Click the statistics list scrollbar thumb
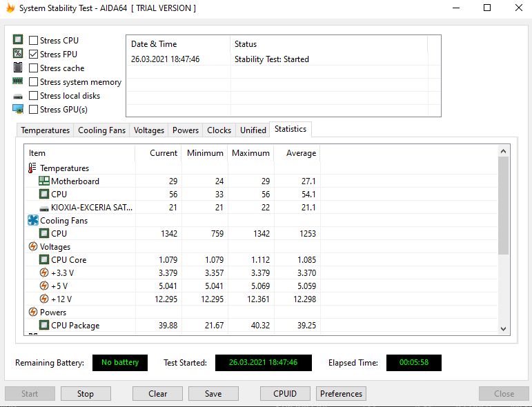This screenshot has height=407, width=532. pyautogui.click(x=504, y=206)
